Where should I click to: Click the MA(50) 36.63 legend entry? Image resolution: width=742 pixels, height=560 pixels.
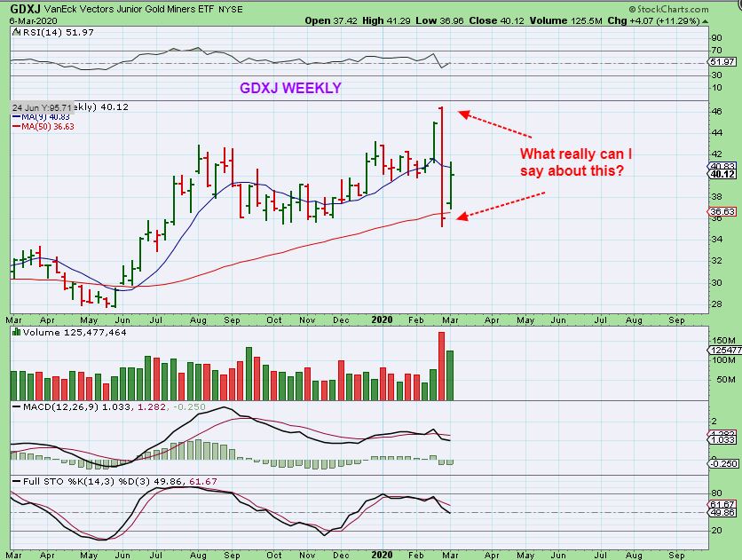(43, 126)
